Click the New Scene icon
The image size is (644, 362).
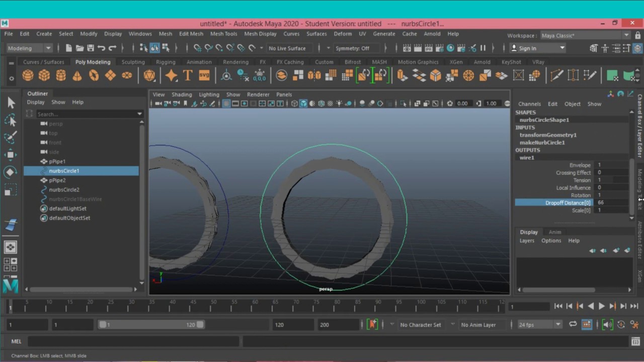point(69,48)
